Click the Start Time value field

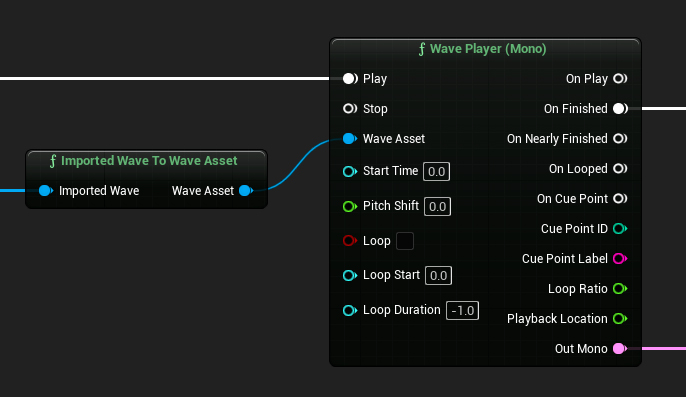(436, 172)
